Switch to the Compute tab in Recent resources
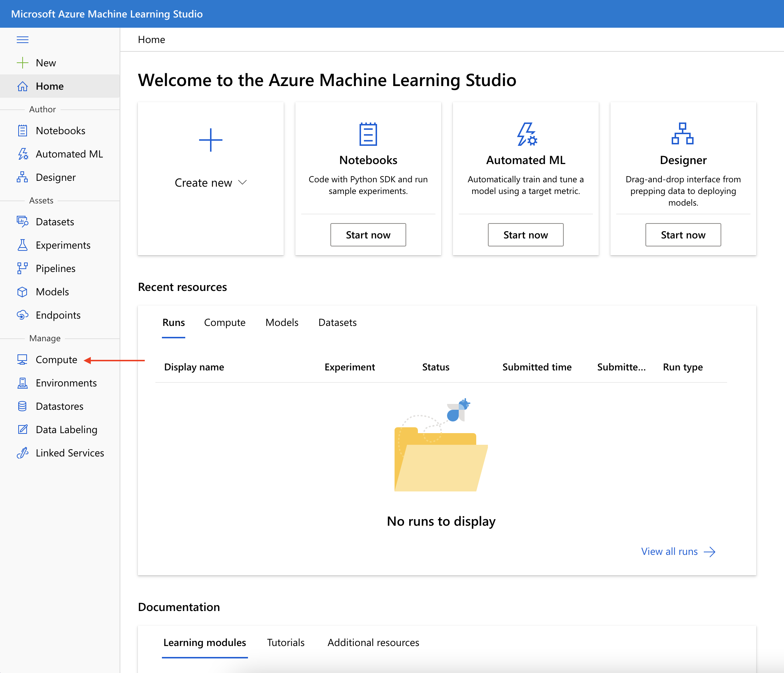Image resolution: width=784 pixels, height=673 pixels. pyautogui.click(x=225, y=322)
